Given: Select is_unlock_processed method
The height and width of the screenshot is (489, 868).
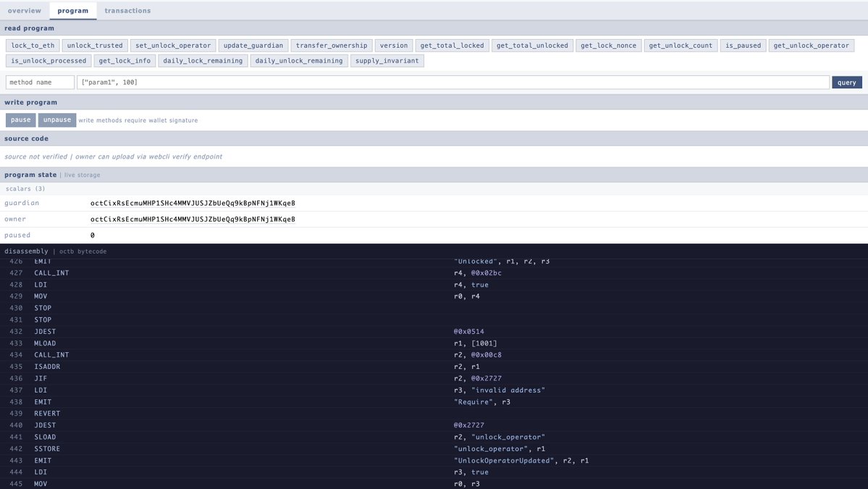Looking at the screenshot, I should click(x=49, y=61).
